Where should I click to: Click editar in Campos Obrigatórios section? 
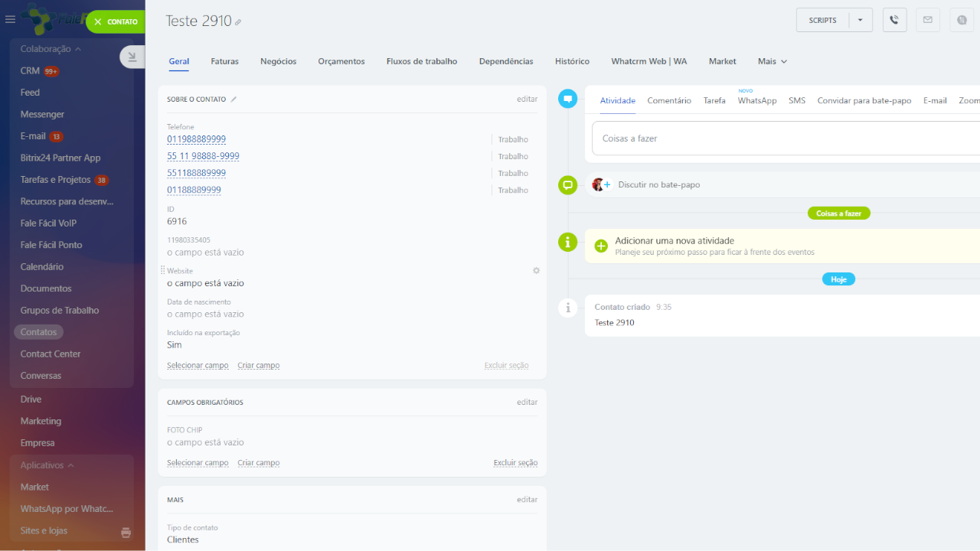(x=527, y=402)
